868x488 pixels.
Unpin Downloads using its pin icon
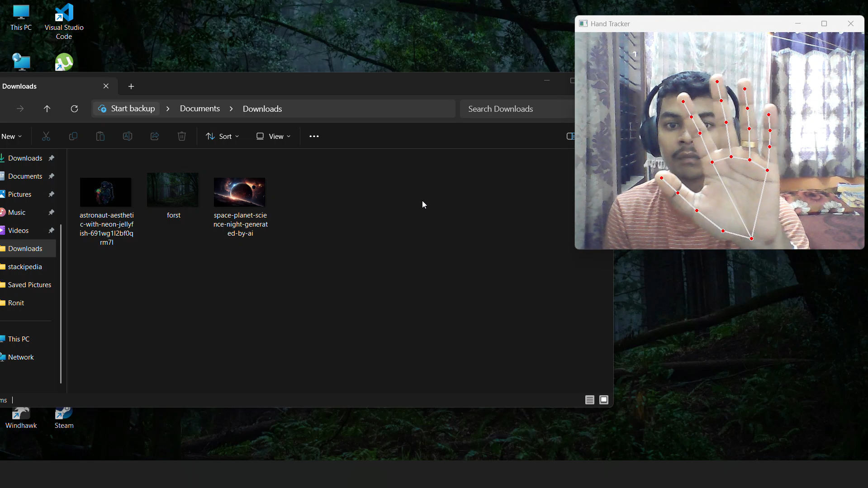[52, 158]
